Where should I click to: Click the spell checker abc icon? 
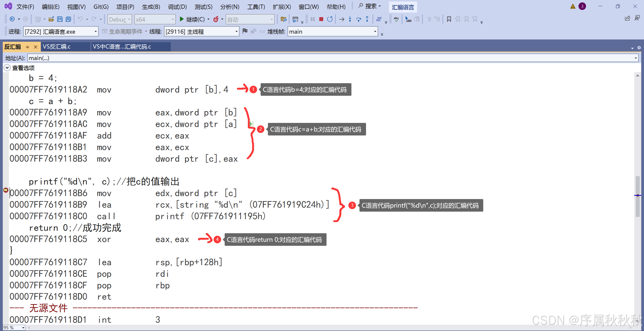tap(396, 19)
